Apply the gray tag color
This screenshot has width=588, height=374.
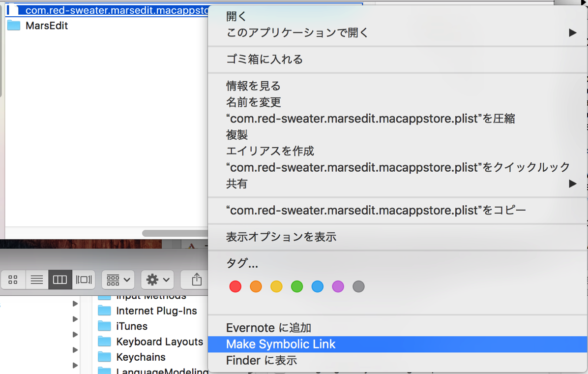358,287
